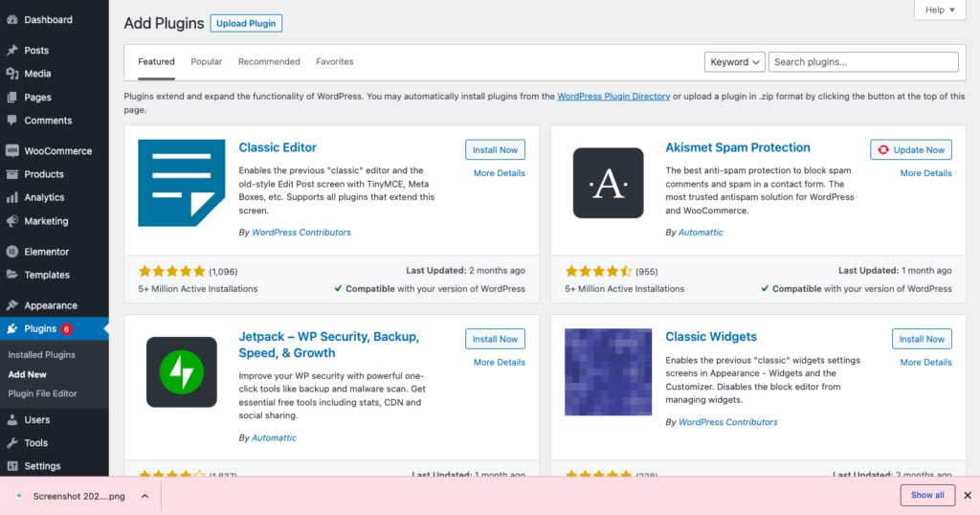Screen dimensions: 980x515
Task: Click the Classic Widgets plugin thumbnail
Action: 608,371
